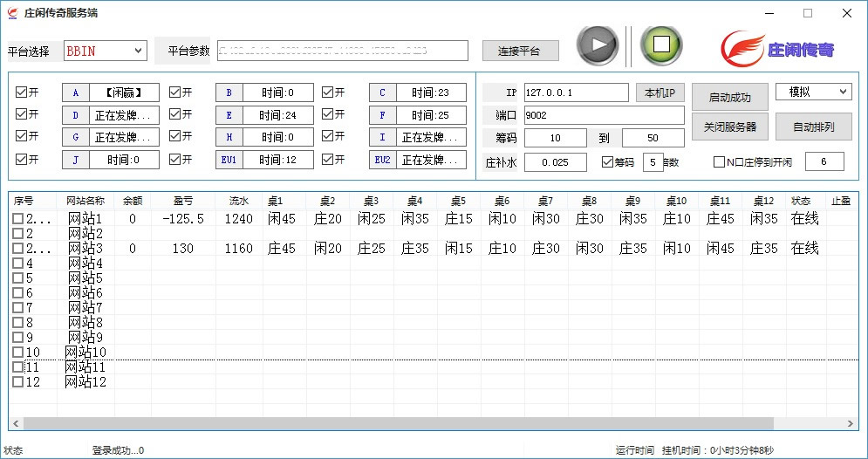Click the 本机IP button
868x459 pixels.
[660, 93]
